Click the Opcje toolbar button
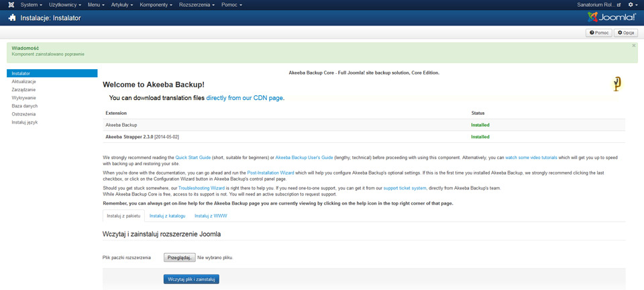 coord(625,33)
